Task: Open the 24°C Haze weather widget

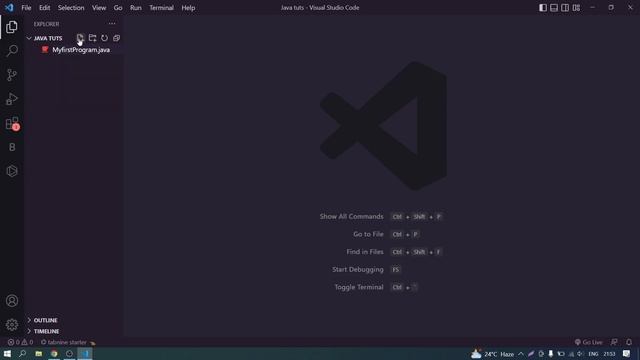Action: 493,354
